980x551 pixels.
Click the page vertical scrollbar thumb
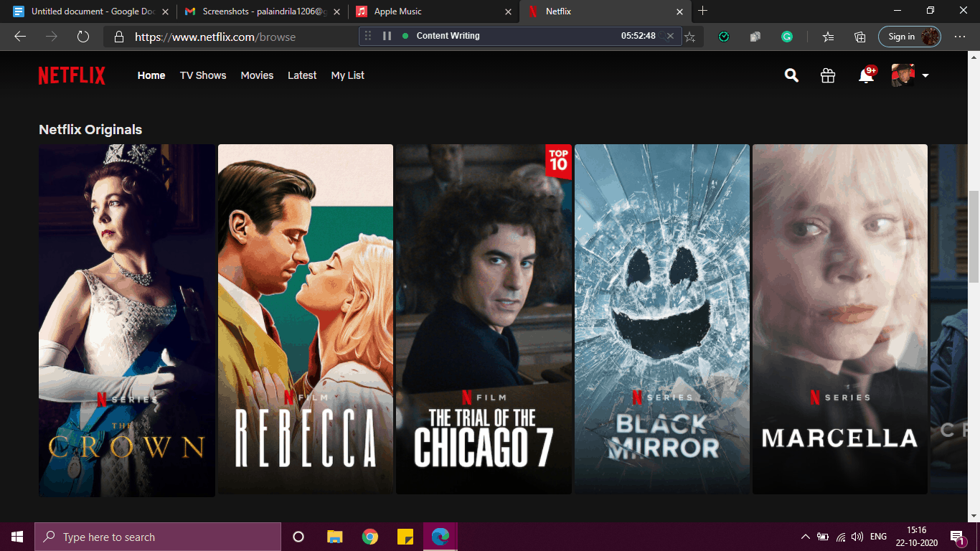click(974, 237)
